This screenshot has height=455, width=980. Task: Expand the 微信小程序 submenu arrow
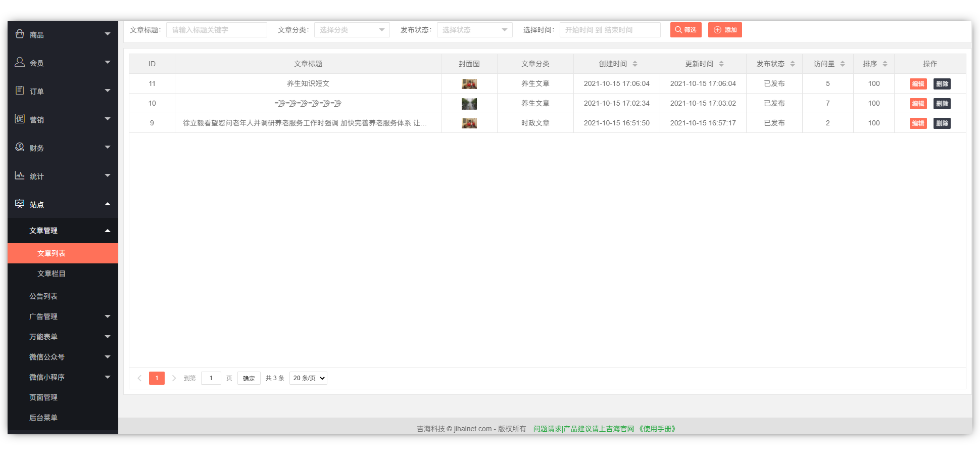tap(108, 377)
